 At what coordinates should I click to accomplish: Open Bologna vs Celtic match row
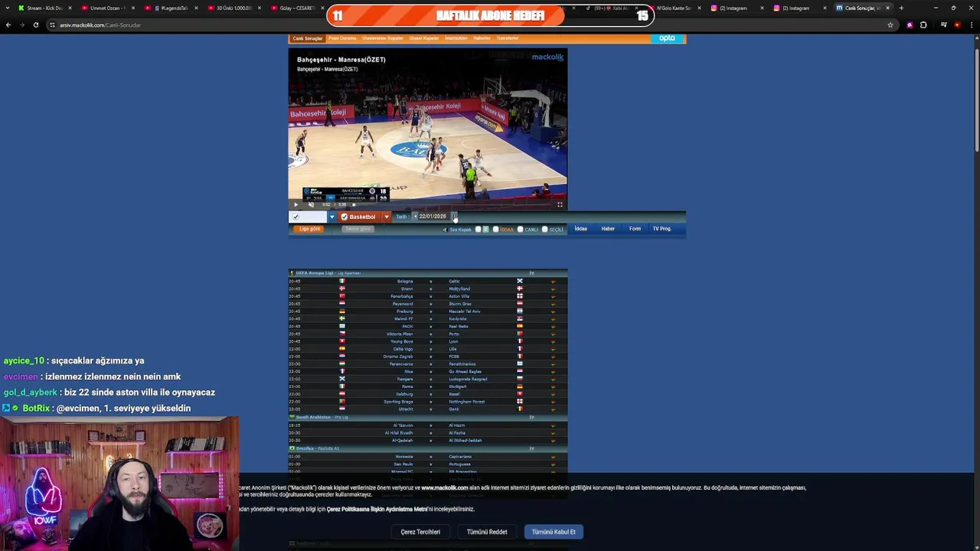pyautogui.click(x=428, y=281)
